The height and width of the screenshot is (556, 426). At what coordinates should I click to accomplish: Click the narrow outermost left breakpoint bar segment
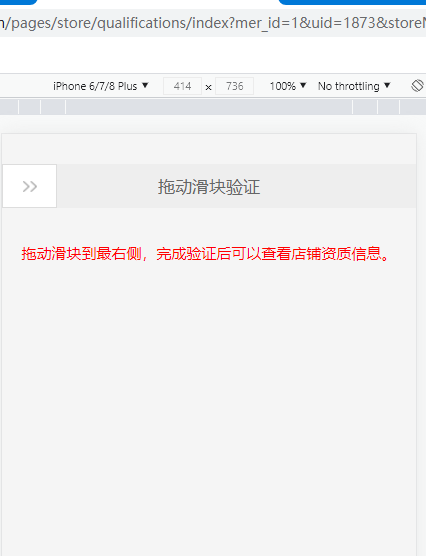(x=9, y=107)
